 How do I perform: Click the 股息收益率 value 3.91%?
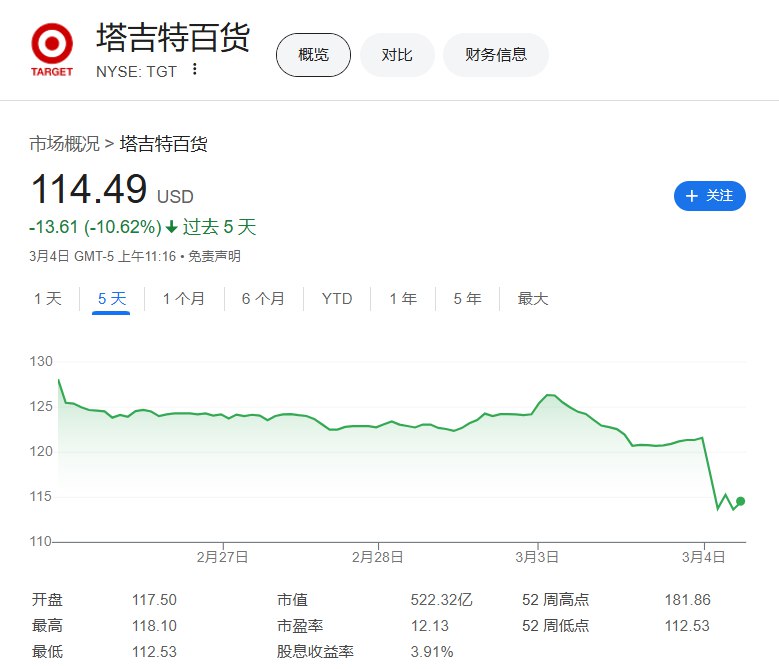coord(432,651)
